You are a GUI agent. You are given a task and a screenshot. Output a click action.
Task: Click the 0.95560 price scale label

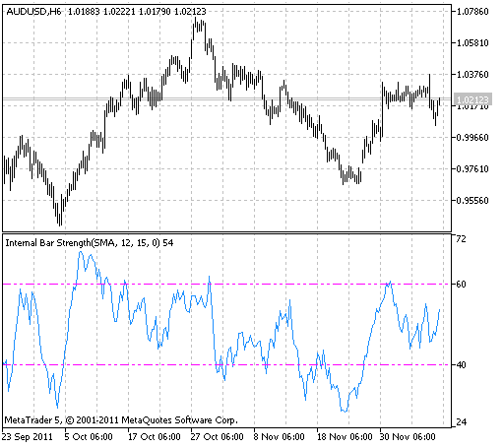[472, 200]
